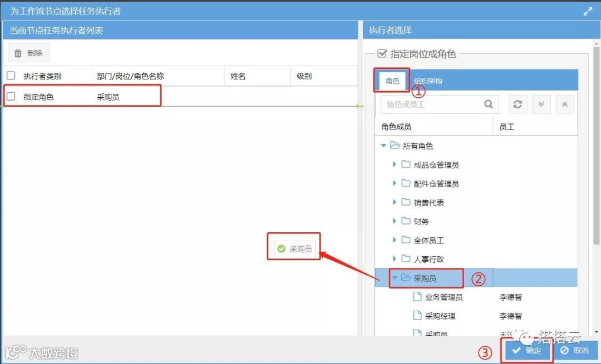The height and width of the screenshot is (364, 601).
Task: Expand the 成品仓管理员 node arrow
Action: pyautogui.click(x=395, y=164)
